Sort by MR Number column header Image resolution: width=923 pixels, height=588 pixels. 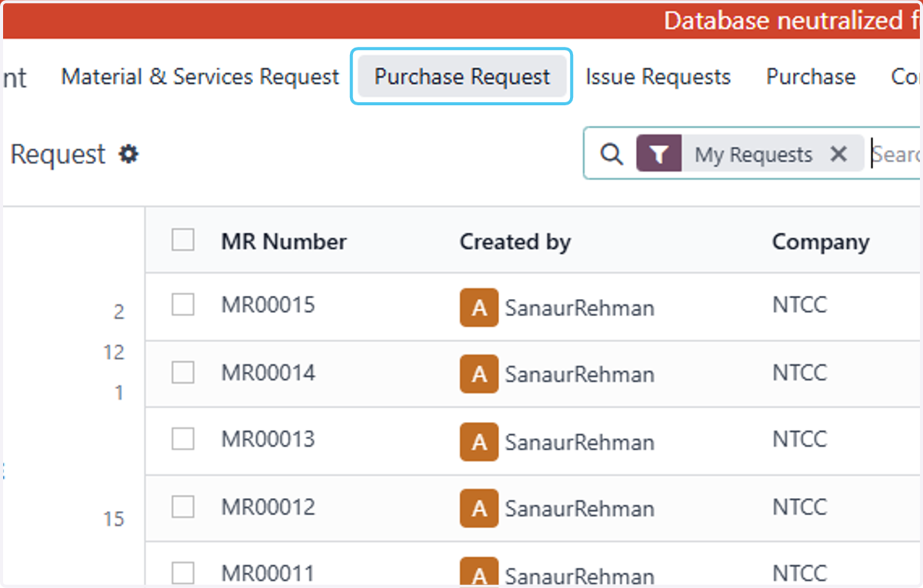(x=284, y=241)
